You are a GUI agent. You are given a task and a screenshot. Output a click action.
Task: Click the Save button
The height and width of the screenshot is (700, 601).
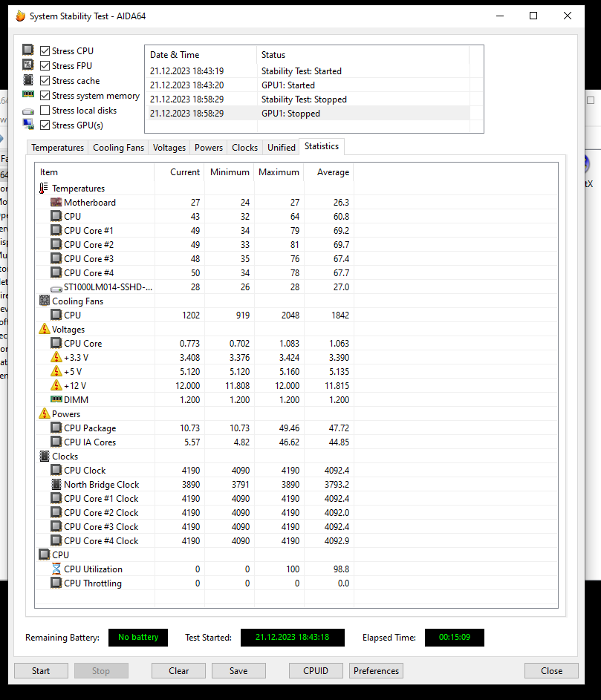click(x=238, y=670)
